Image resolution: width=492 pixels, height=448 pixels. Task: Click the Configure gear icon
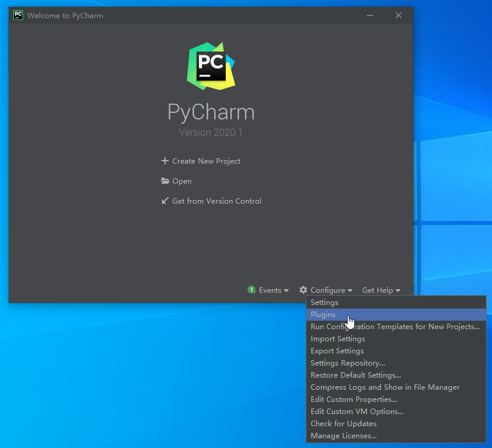(303, 290)
